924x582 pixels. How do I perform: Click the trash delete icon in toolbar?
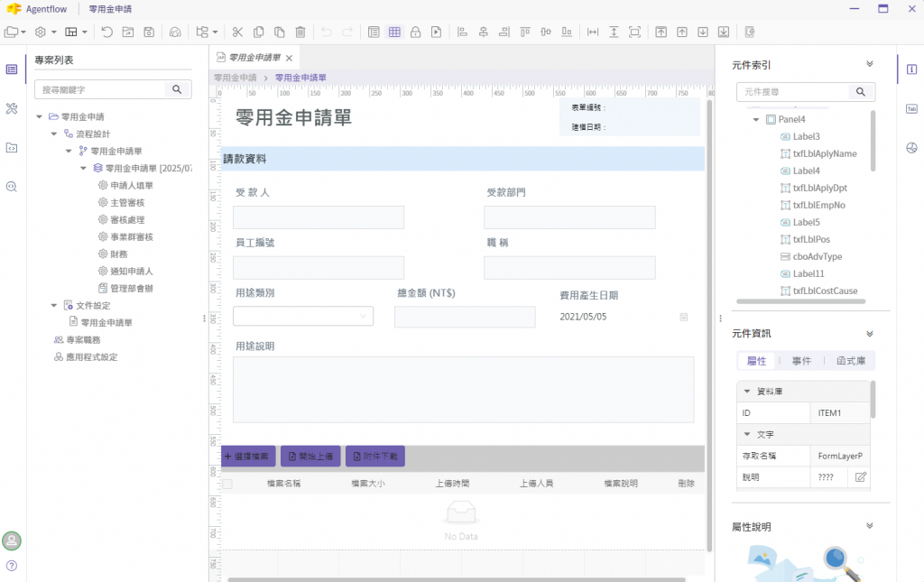pos(300,32)
